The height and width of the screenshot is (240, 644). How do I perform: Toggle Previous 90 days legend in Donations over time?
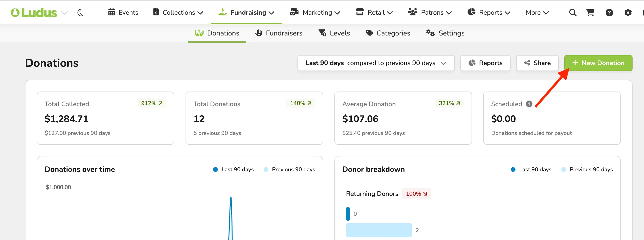click(x=289, y=169)
